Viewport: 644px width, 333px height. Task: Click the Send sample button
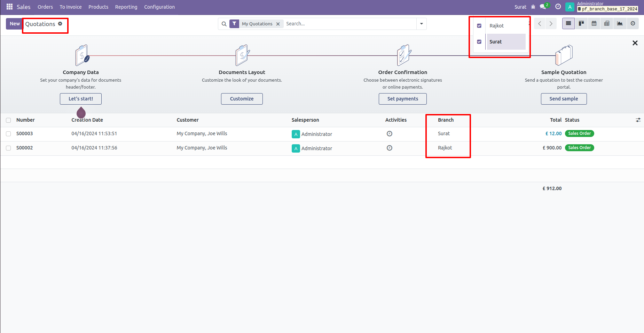564,99
